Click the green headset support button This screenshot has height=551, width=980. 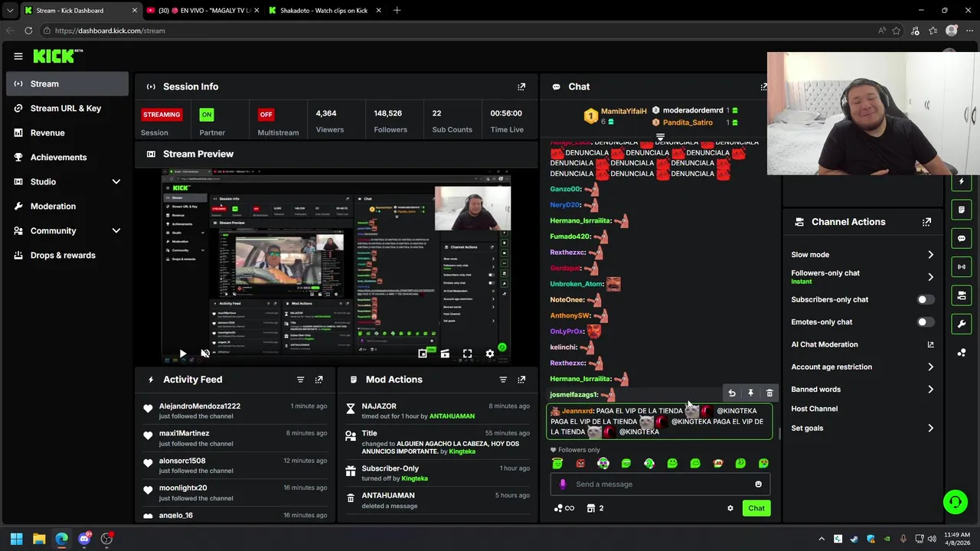(955, 502)
